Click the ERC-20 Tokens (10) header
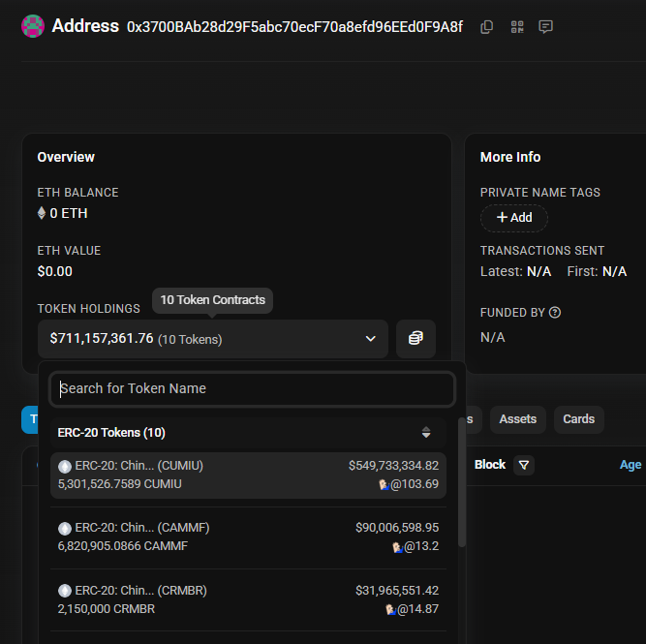646x644 pixels. 111,433
